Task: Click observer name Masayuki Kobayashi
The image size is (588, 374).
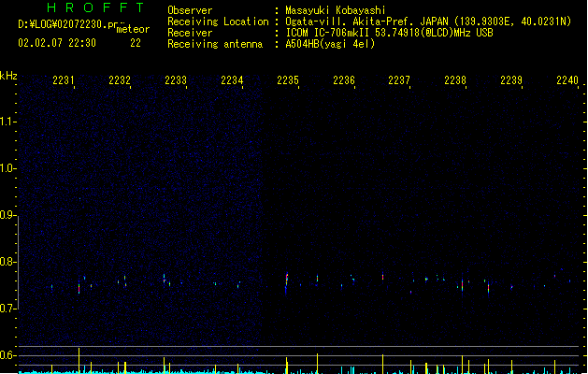Action: [336, 10]
